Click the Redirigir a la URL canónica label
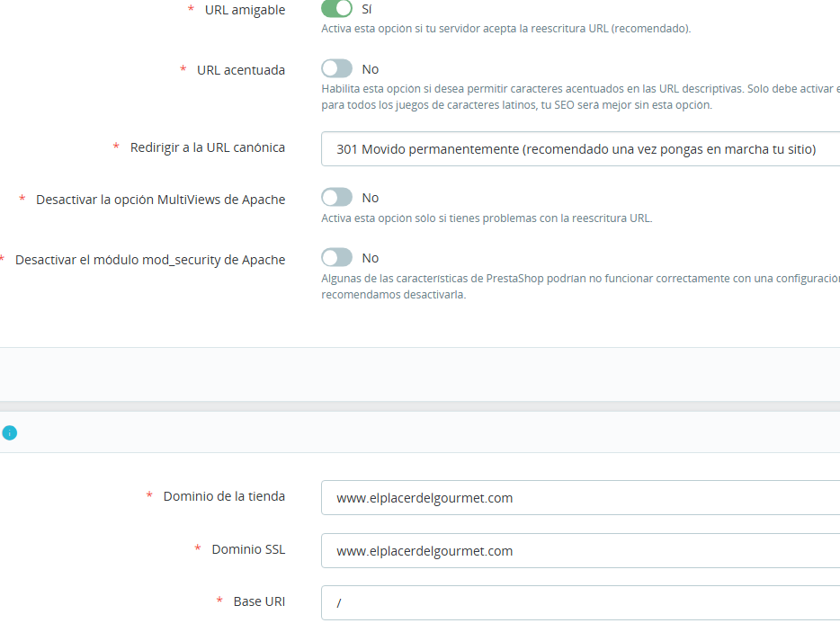840x632 pixels. (x=208, y=147)
